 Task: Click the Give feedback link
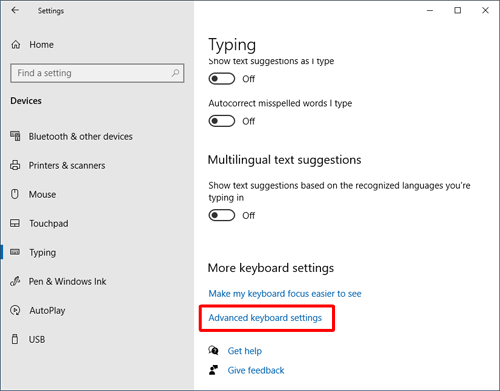point(256,370)
